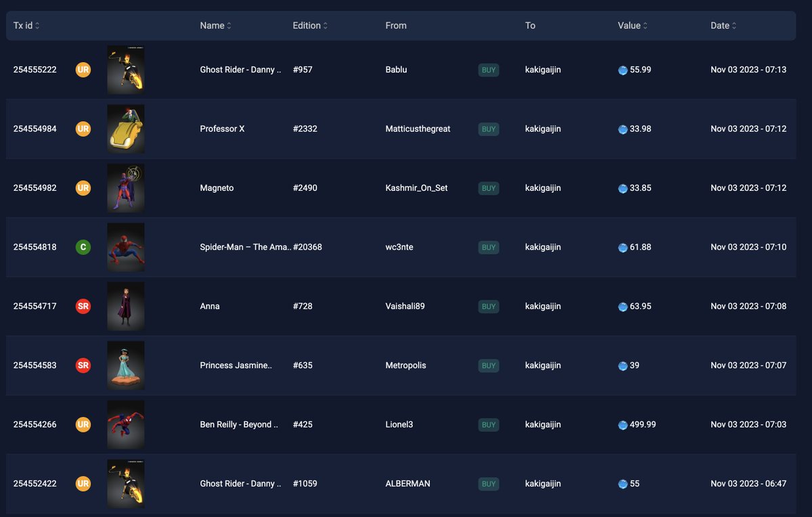
Task: Click the BUY tag in wc3nte row
Action: coord(489,247)
